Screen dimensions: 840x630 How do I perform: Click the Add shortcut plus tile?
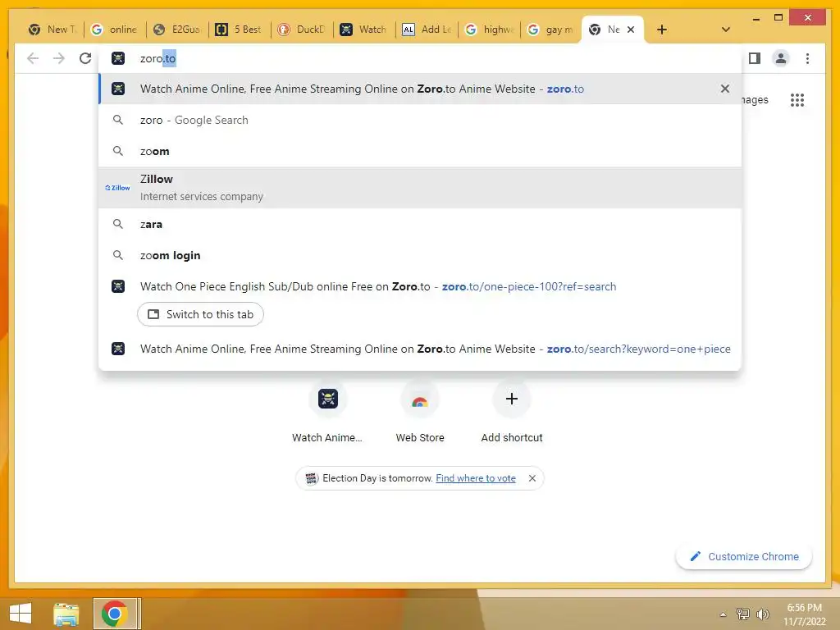[512, 413]
